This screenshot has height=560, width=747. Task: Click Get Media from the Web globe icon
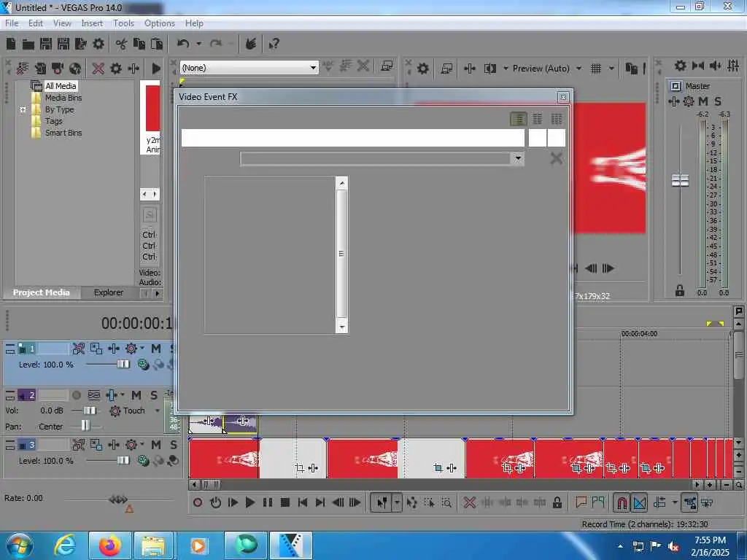pos(75,69)
